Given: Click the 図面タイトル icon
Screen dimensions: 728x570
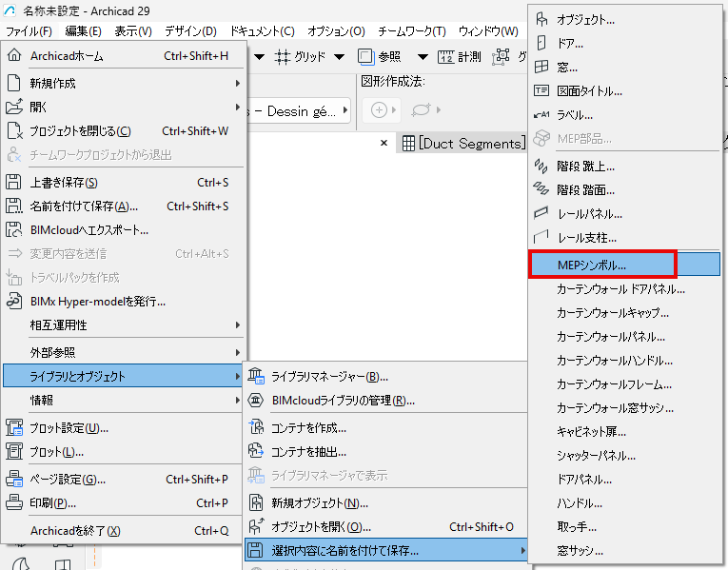Looking at the screenshot, I should click(541, 90).
